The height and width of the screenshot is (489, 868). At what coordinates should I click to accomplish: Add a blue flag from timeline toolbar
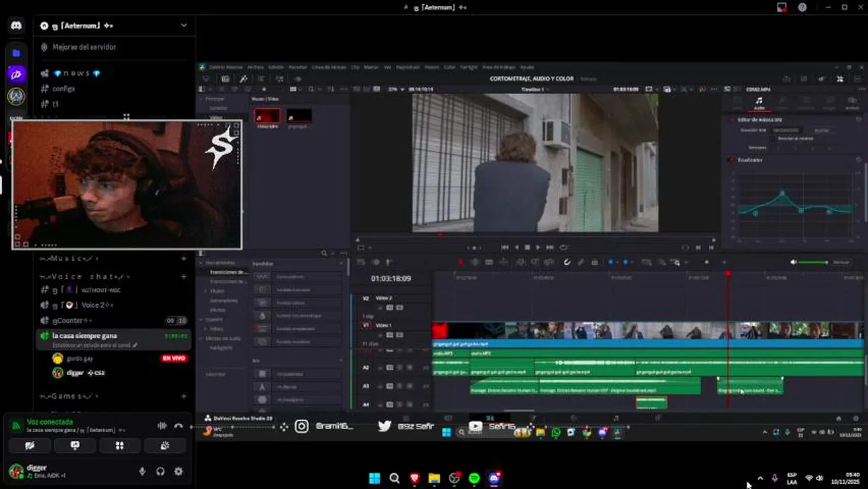point(611,262)
